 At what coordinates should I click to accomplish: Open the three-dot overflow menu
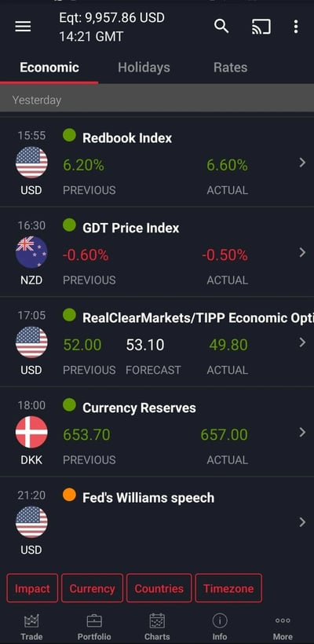point(296,27)
